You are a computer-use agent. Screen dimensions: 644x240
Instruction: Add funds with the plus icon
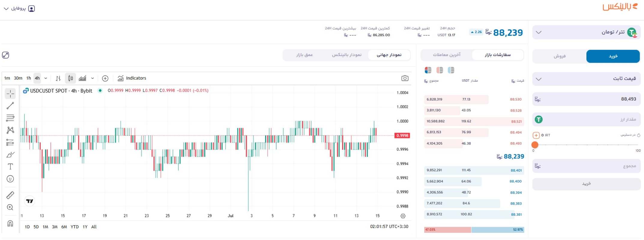click(536, 135)
